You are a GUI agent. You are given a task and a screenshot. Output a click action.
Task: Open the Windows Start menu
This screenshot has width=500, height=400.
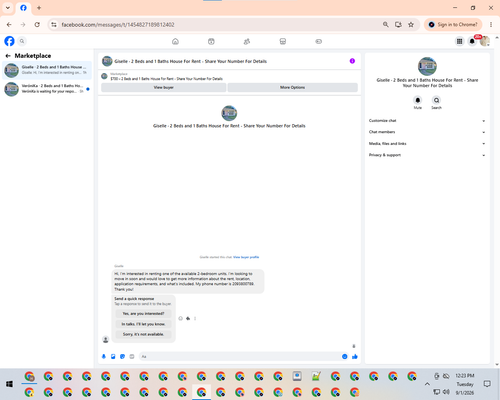(x=9, y=384)
